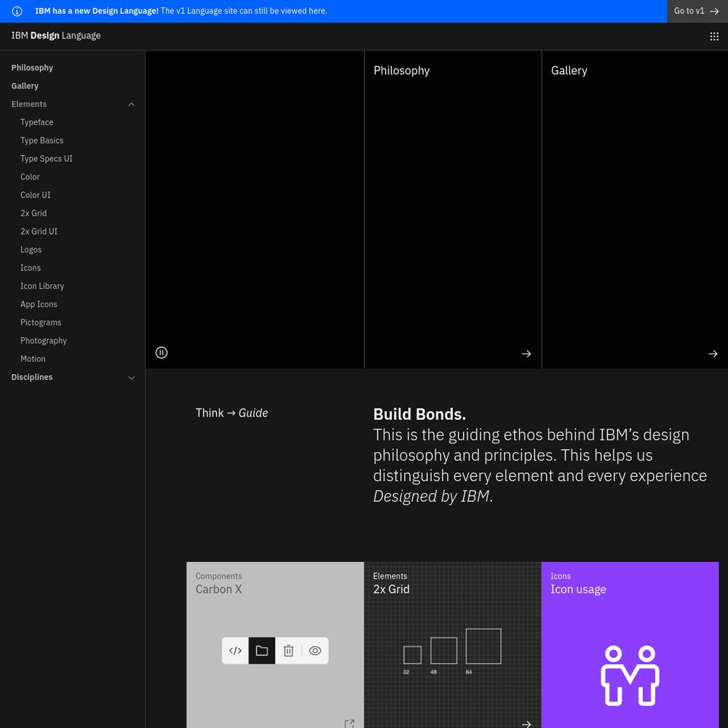Open the Color page in sidebar
This screenshot has height=728, width=728.
(30, 177)
